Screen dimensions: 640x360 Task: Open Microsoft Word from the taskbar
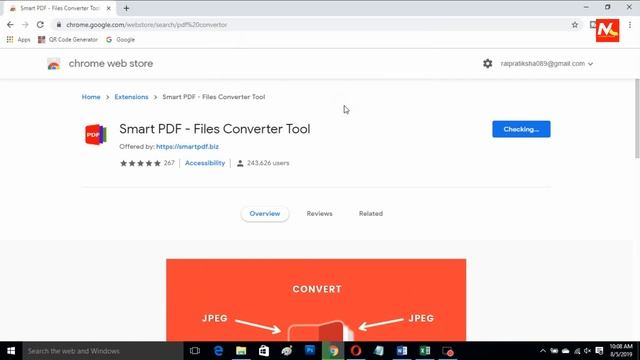click(402, 351)
